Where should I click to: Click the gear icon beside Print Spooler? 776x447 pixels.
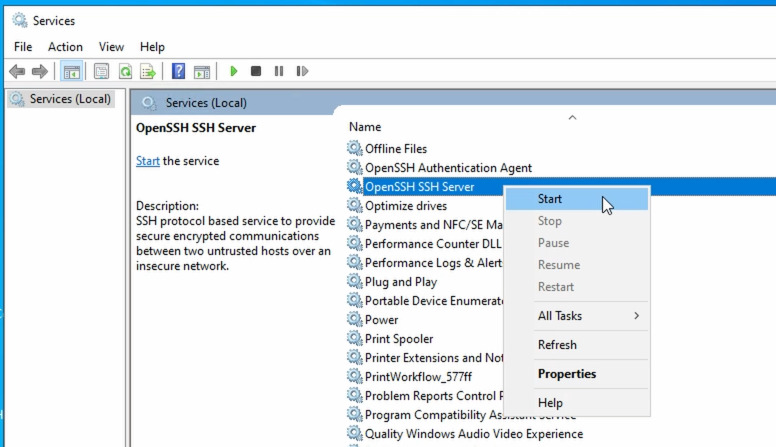click(354, 338)
